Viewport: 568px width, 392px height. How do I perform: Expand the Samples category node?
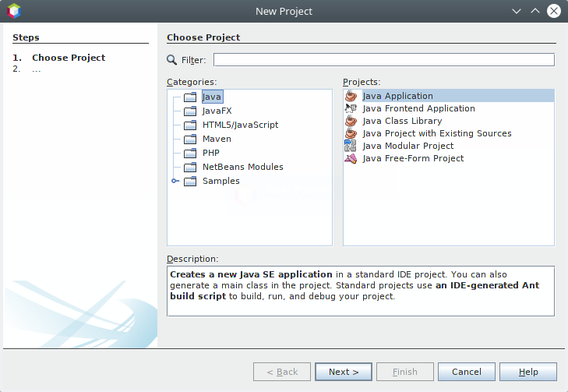click(x=175, y=181)
